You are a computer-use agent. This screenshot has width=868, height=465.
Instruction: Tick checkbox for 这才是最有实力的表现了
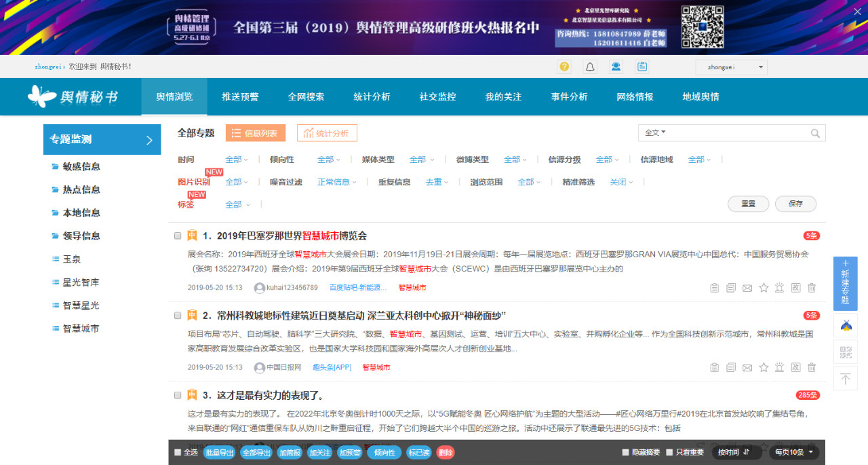click(x=178, y=395)
